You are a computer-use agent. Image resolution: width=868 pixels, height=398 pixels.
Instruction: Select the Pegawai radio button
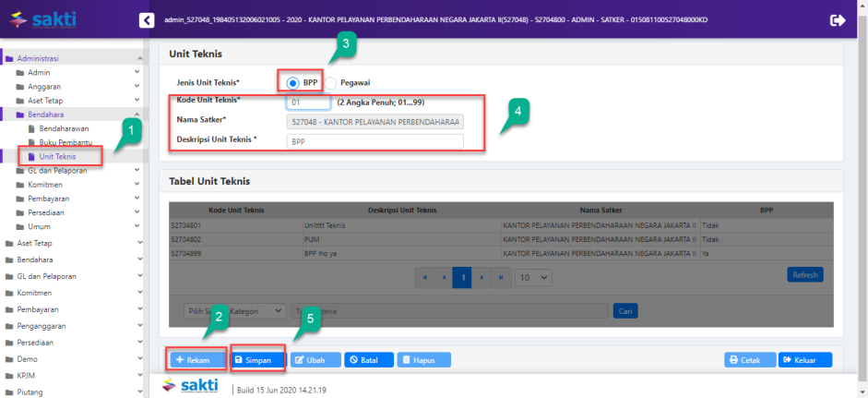click(x=332, y=82)
